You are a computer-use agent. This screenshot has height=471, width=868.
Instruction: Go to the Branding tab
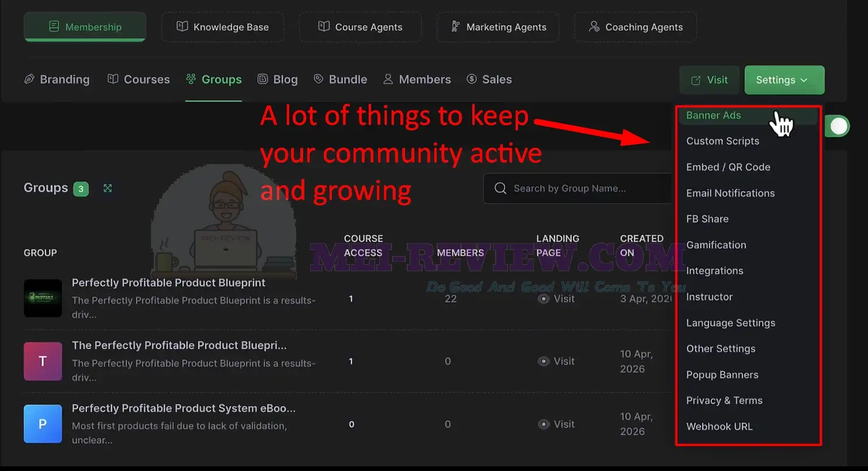coord(57,79)
